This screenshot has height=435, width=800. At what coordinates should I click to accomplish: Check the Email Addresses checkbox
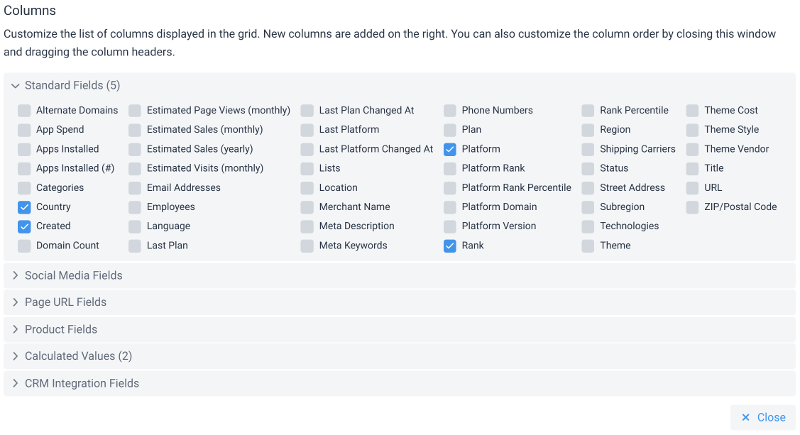[135, 188]
